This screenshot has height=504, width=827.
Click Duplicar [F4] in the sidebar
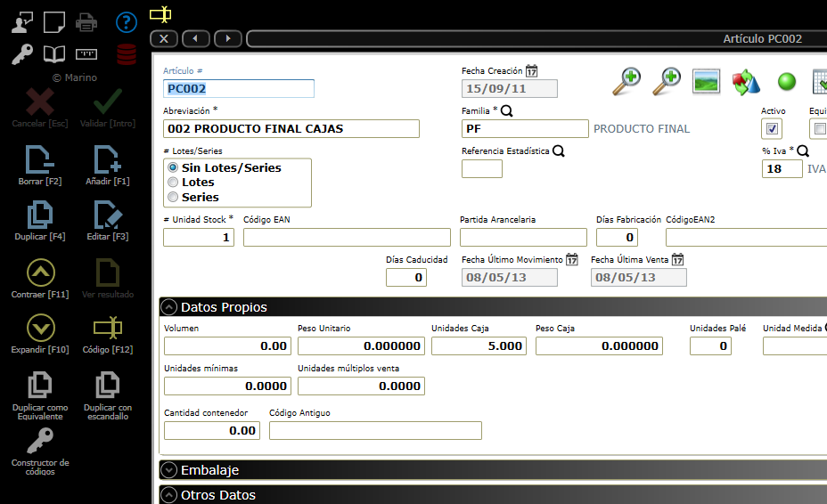tap(41, 220)
